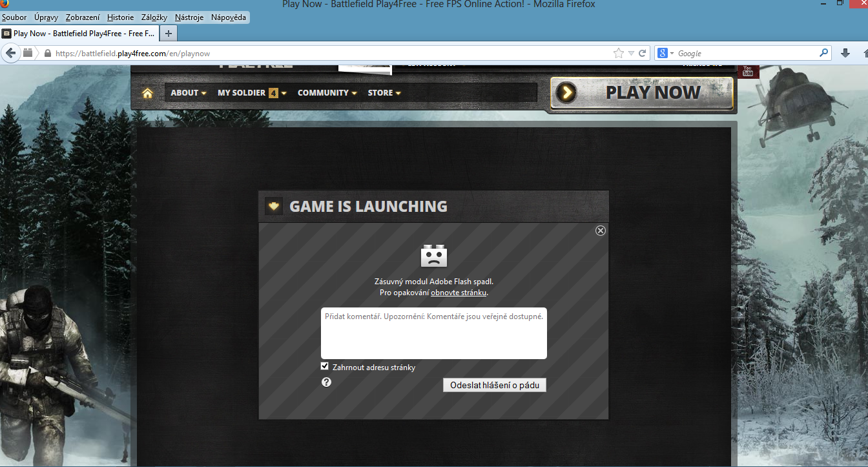Click the tab groups icon beside back arrow
868x467 pixels.
[28, 53]
